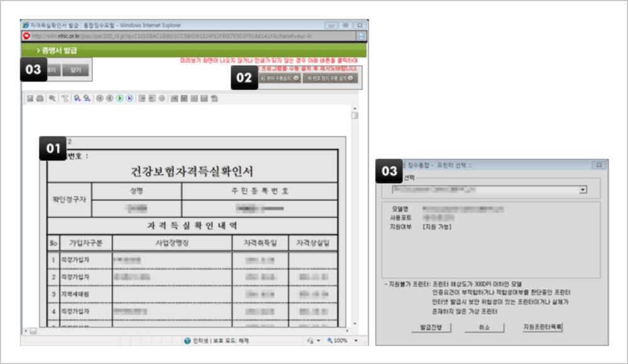Viewport: 628px width, 364px height.
Task: Click the horizontal scrollbar right arrow
Action: click(x=347, y=331)
